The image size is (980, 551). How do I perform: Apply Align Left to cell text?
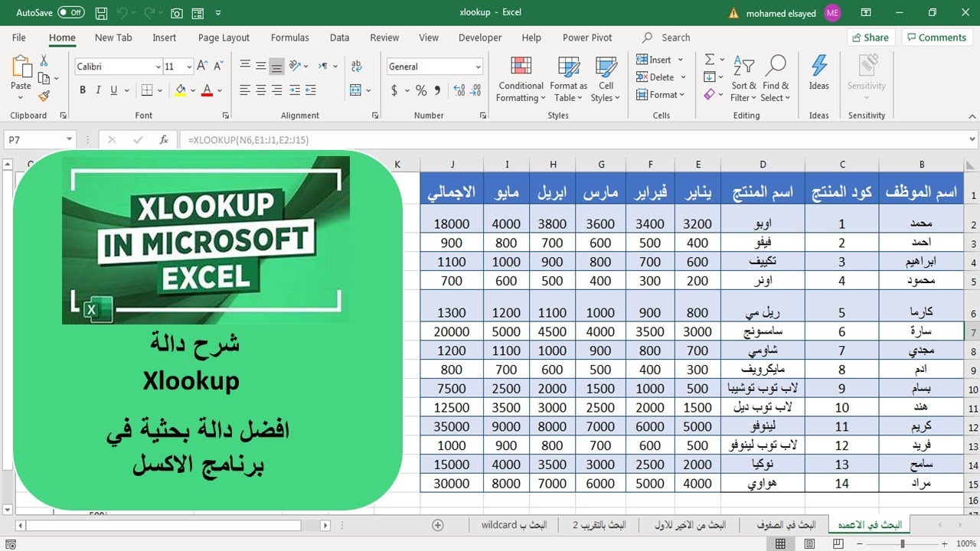245,90
